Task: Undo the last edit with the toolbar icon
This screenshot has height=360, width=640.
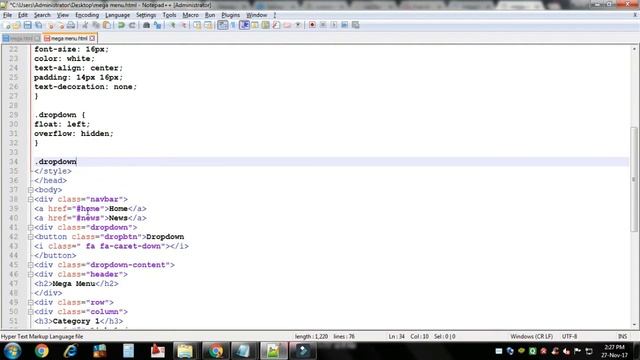Action: click(x=121, y=25)
